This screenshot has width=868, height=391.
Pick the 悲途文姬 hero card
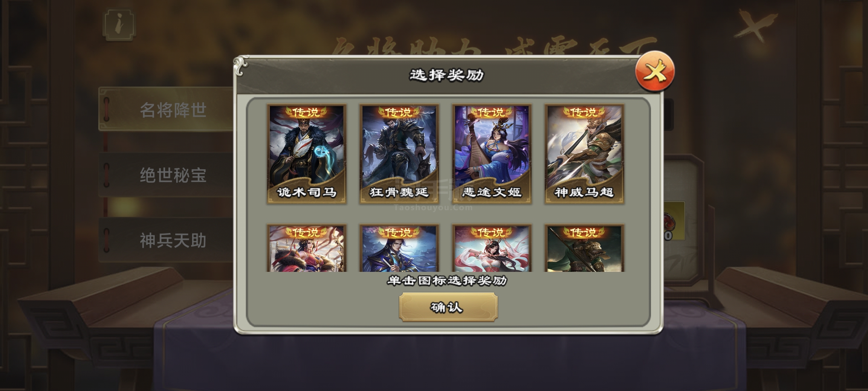pos(492,154)
